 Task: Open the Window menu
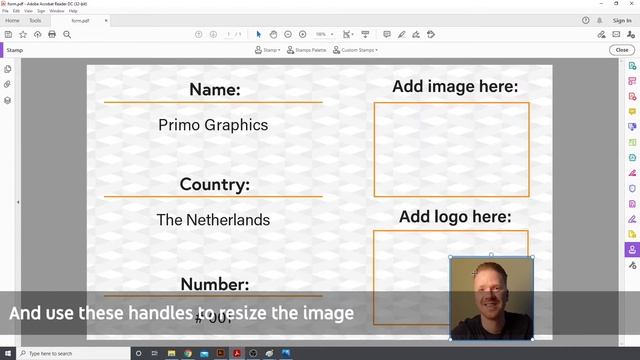click(57, 11)
